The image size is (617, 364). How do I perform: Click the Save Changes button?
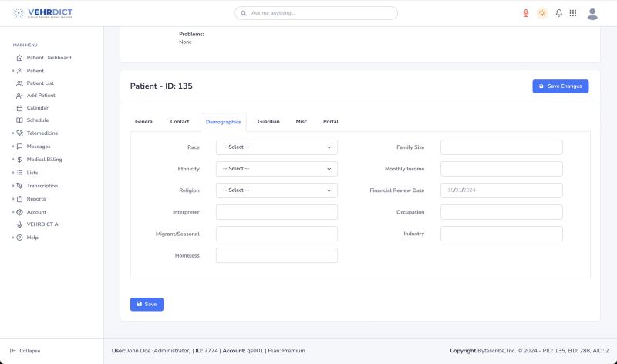point(561,86)
